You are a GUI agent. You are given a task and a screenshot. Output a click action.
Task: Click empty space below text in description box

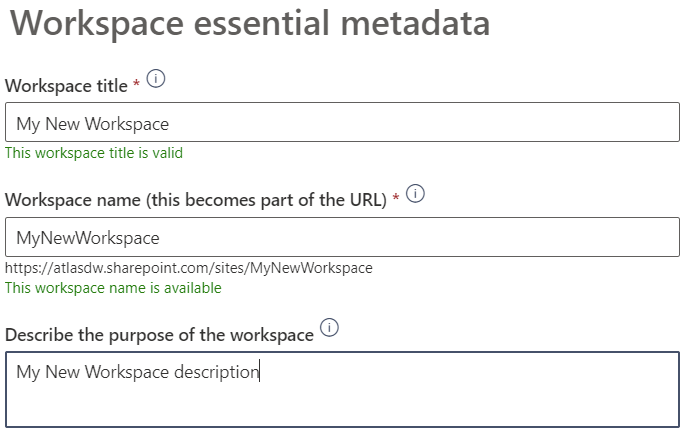pyautogui.click(x=342, y=406)
